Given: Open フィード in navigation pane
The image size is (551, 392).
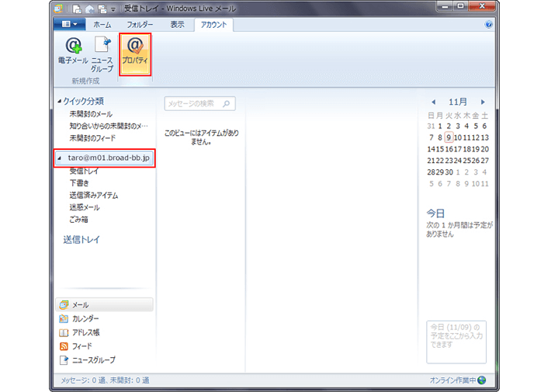Looking at the screenshot, I should point(81,346).
